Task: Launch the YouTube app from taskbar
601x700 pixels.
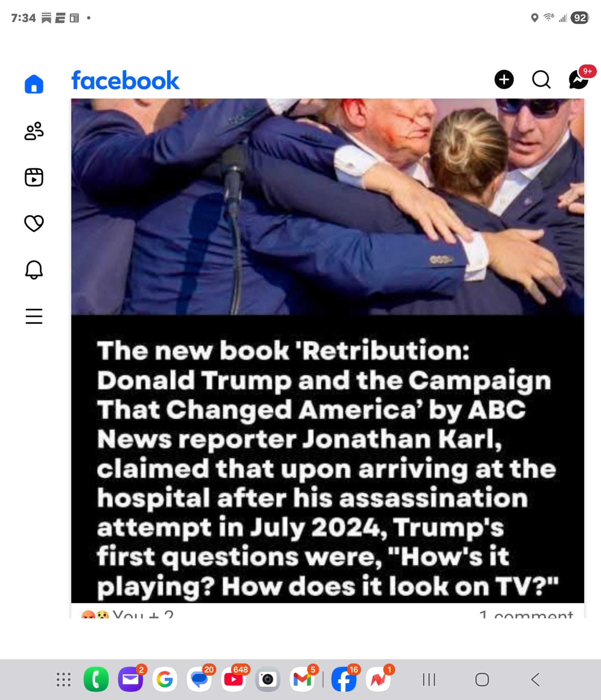Action: 233,679
